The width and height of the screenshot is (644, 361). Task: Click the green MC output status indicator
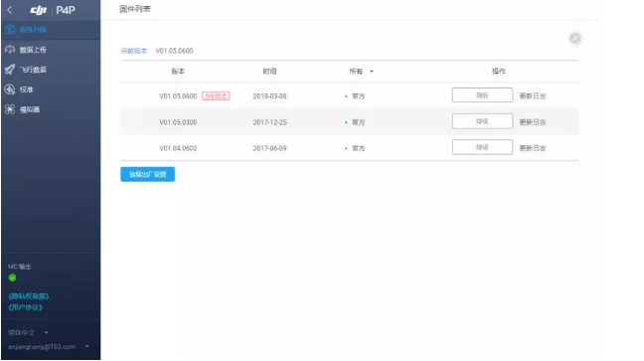point(12,277)
